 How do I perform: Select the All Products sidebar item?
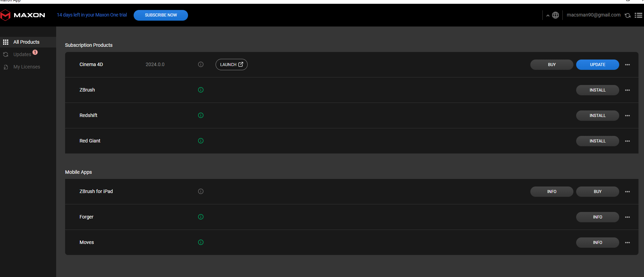26,42
